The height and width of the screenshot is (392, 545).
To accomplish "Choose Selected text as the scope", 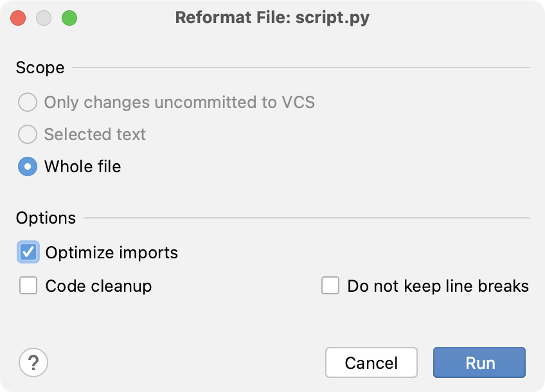I will pyautogui.click(x=27, y=134).
